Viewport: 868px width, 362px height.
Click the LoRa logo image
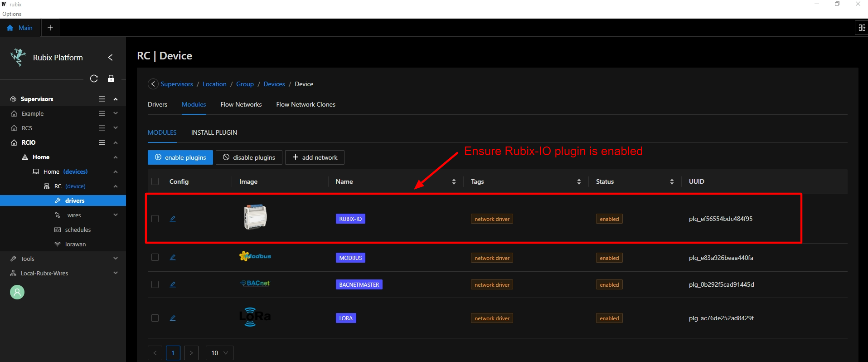click(255, 317)
